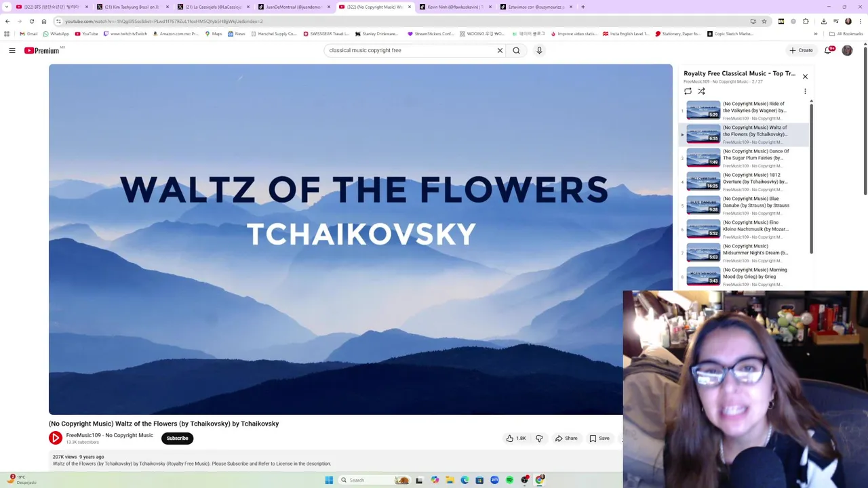Open Zoom from taskbar
The width and height of the screenshot is (868, 488).
[494, 480]
